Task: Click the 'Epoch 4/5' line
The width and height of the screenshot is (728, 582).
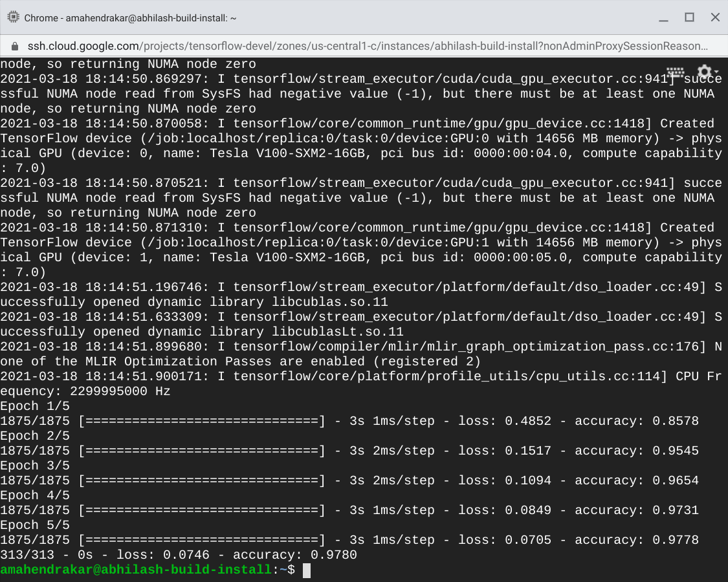Action: pos(35,495)
